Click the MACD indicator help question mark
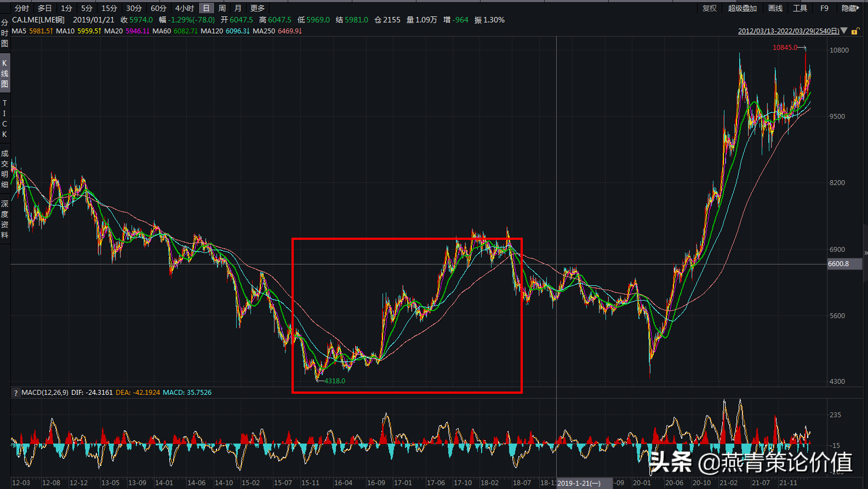This screenshot has width=868, height=489. pos(16,393)
